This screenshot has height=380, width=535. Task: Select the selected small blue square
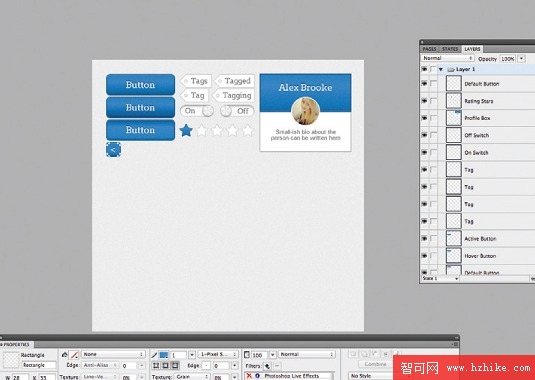(113, 150)
